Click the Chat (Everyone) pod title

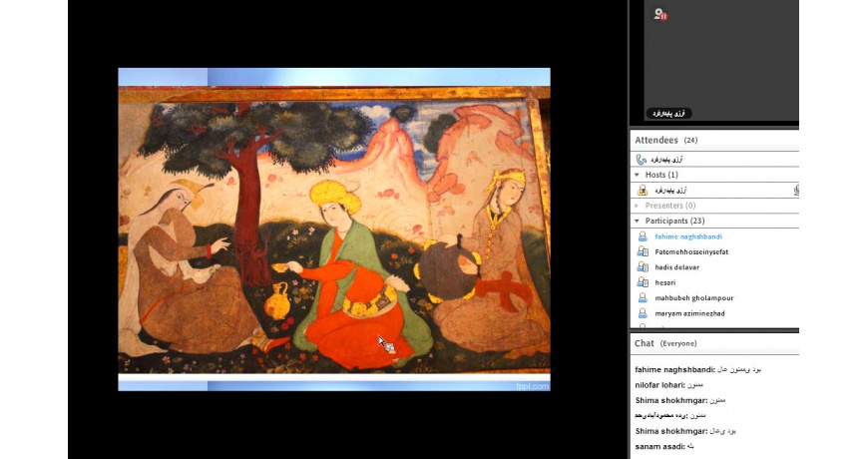[x=665, y=343]
